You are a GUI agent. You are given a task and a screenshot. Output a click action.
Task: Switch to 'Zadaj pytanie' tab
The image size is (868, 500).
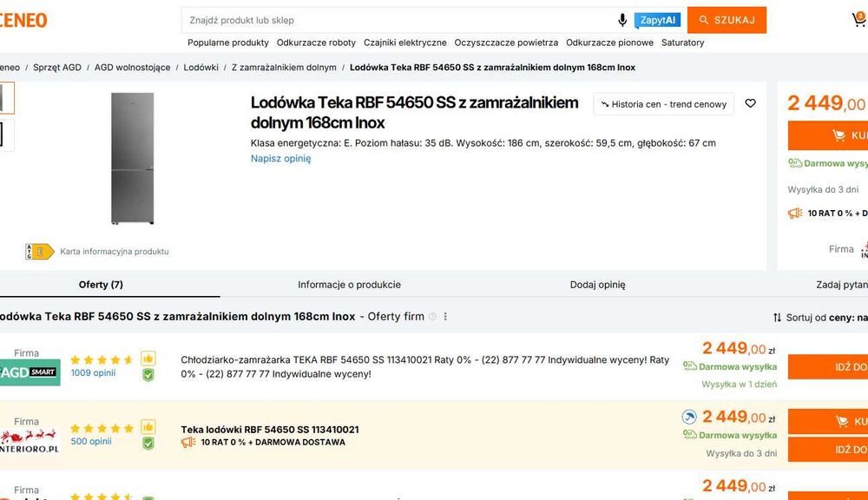tap(842, 285)
